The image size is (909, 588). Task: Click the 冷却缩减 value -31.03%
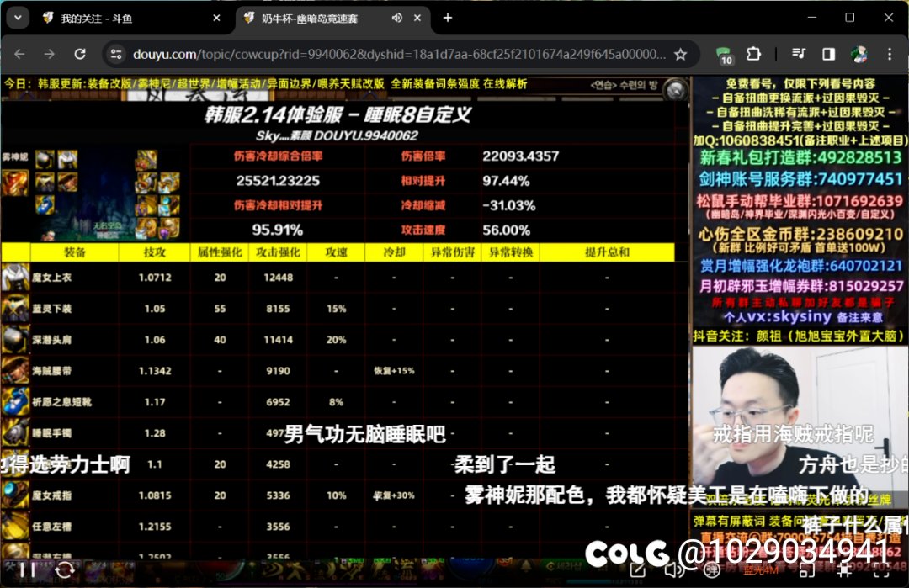pos(509,205)
